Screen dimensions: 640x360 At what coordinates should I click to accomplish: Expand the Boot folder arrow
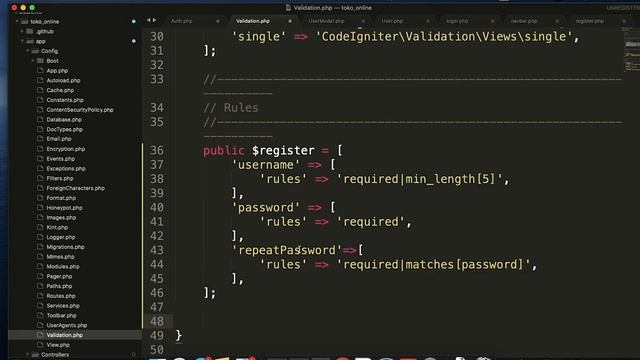33,60
